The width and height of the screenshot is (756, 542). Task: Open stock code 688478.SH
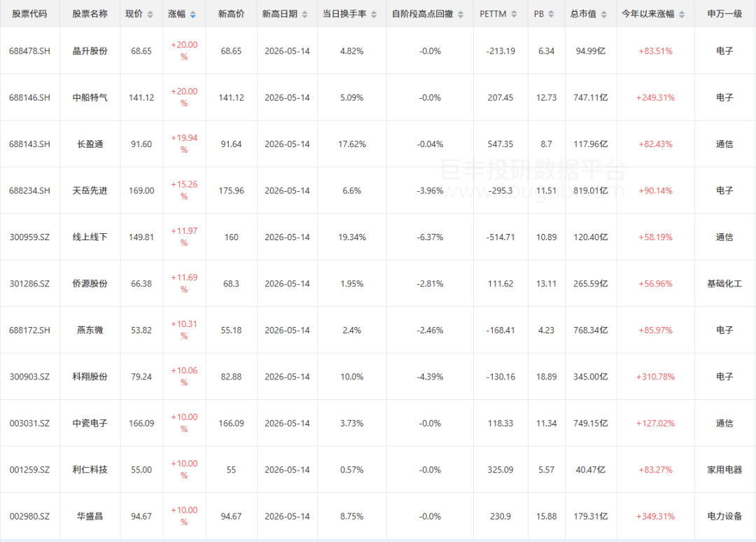coord(29,51)
